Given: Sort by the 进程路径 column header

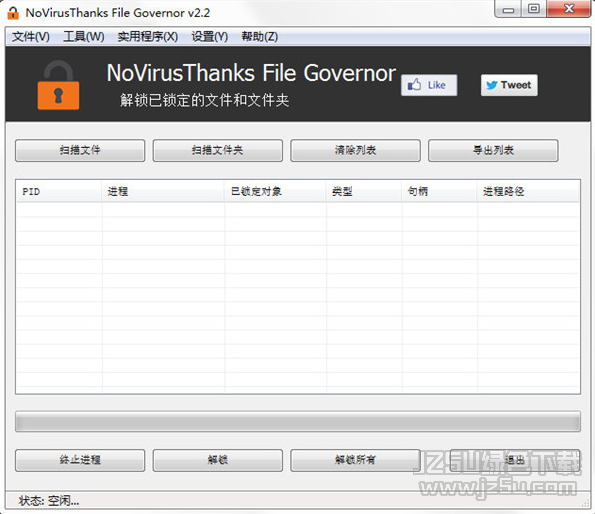Looking at the screenshot, I should [x=528, y=192].
